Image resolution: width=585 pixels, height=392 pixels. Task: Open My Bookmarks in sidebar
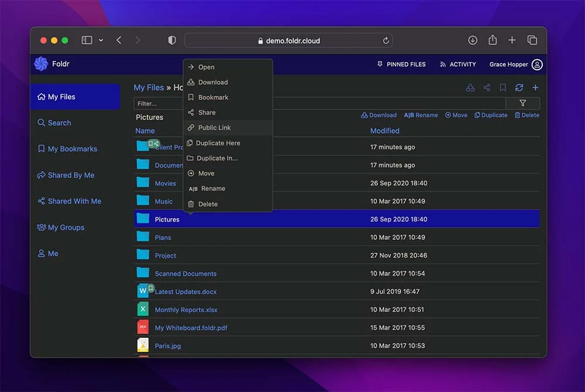tap(67, 149)
